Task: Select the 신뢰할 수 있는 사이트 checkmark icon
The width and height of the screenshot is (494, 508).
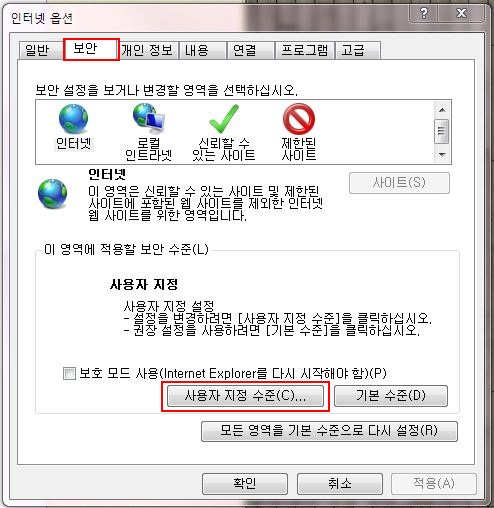Action: point(224,118)
